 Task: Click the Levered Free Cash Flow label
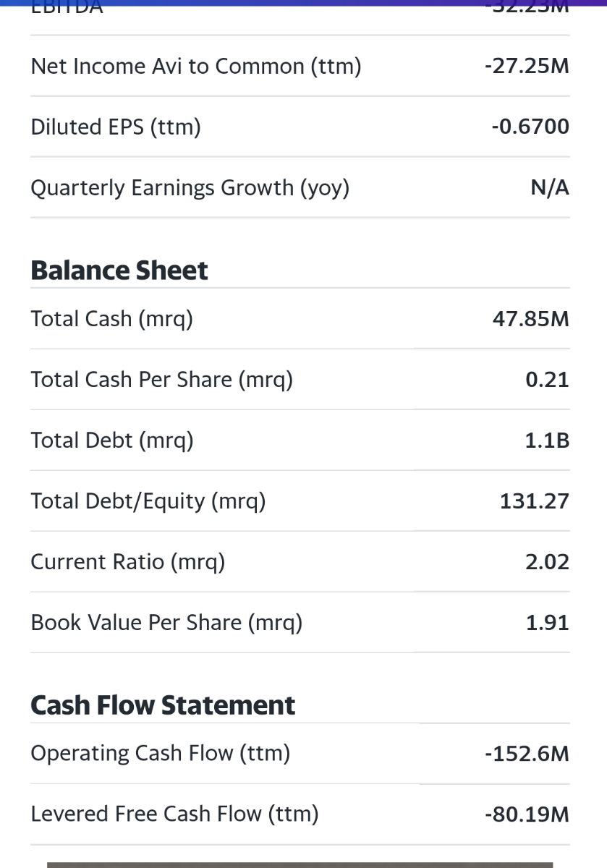click(x=174, y=814)
